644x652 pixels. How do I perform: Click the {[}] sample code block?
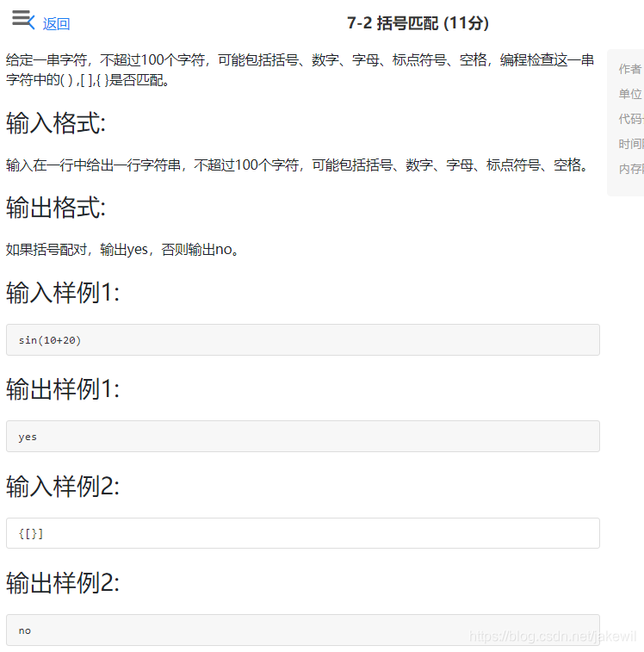(x=303, y=533)
